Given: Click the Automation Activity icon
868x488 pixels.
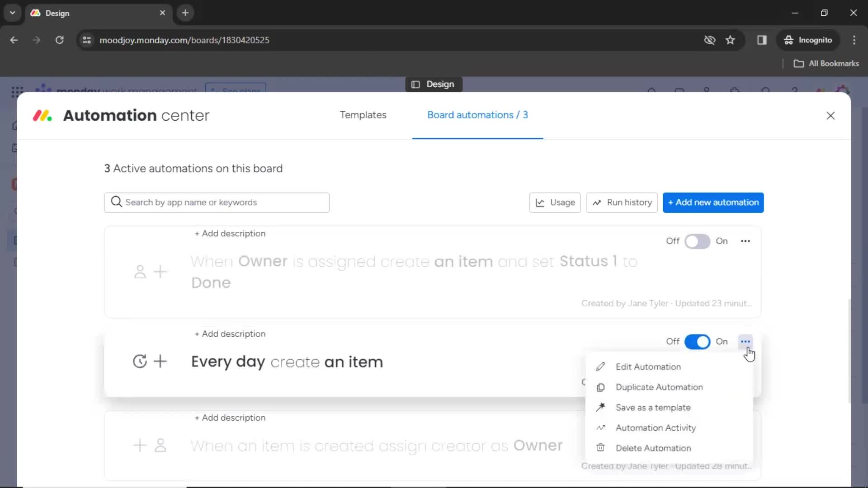Looking at the screenshot, I should pos(602,428).
